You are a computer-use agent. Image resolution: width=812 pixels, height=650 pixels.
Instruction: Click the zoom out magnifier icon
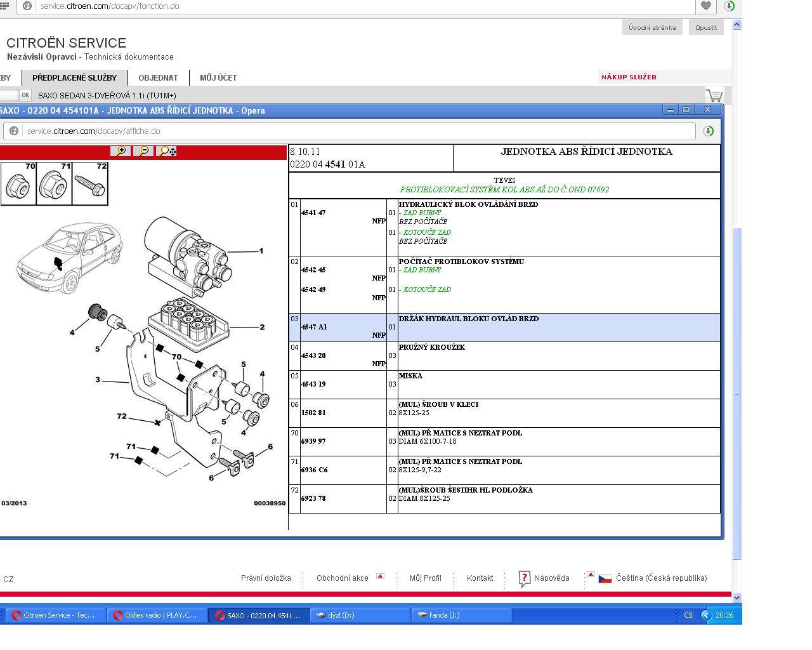(144, 151)
